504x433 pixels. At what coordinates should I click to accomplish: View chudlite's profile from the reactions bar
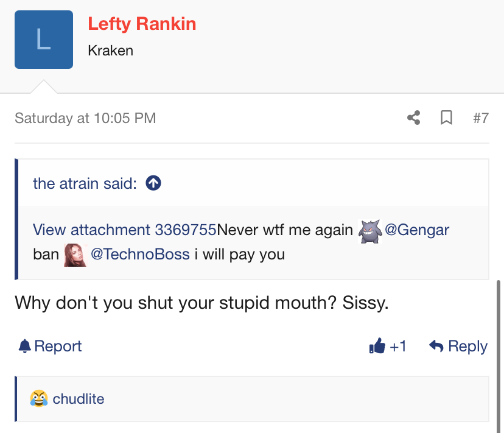point(79,399)
